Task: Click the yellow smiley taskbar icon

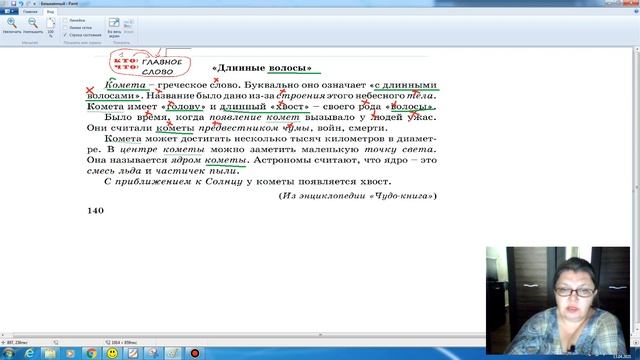Action: coord(112,353)
